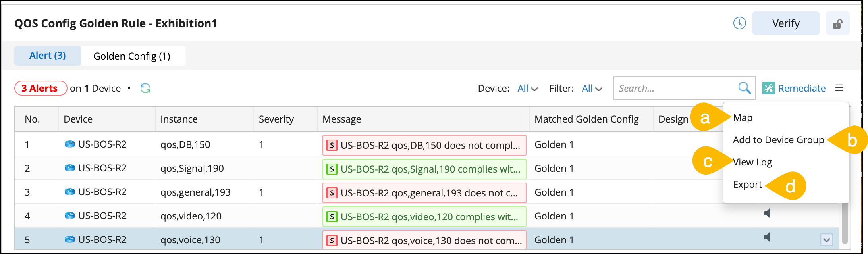
Task: Click the refresh alerts icon
Action: (145, 88)
